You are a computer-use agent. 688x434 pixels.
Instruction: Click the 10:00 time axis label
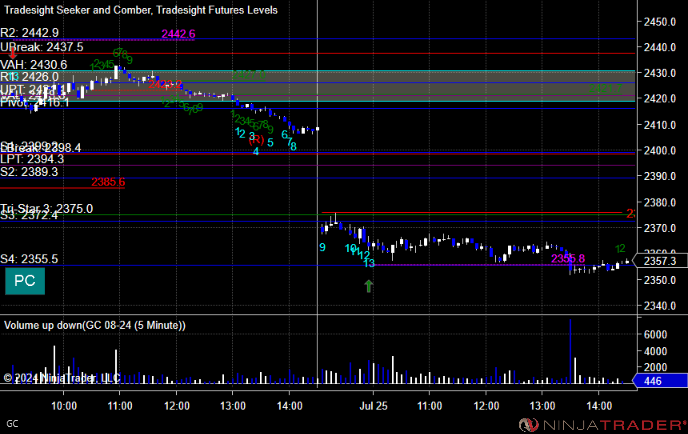click(x=64, y=406)
